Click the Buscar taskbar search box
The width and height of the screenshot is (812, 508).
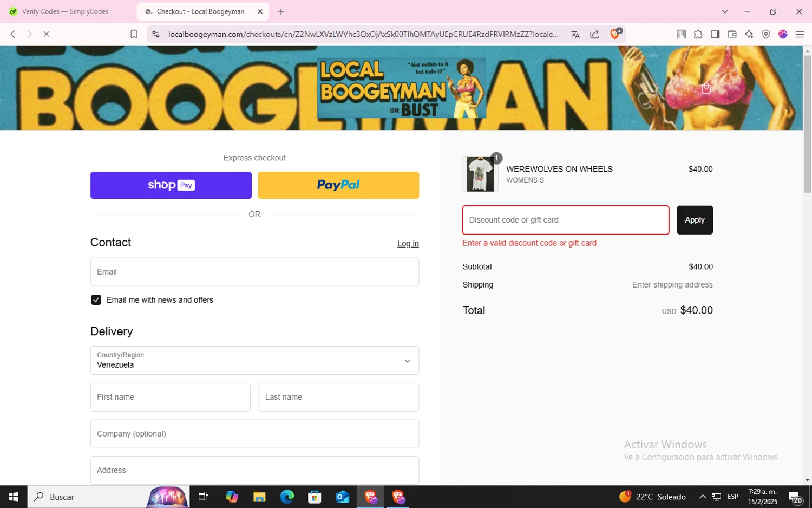[108, 497]
